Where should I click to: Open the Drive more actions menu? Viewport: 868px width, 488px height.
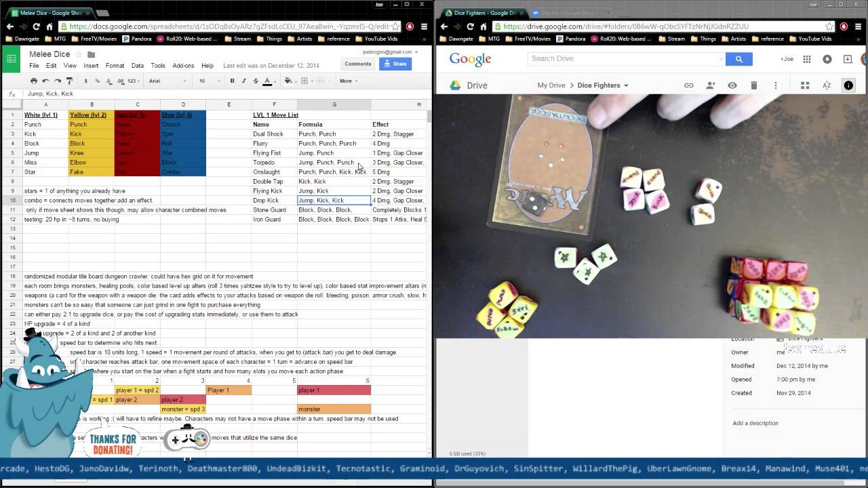[x=775, y=85]
